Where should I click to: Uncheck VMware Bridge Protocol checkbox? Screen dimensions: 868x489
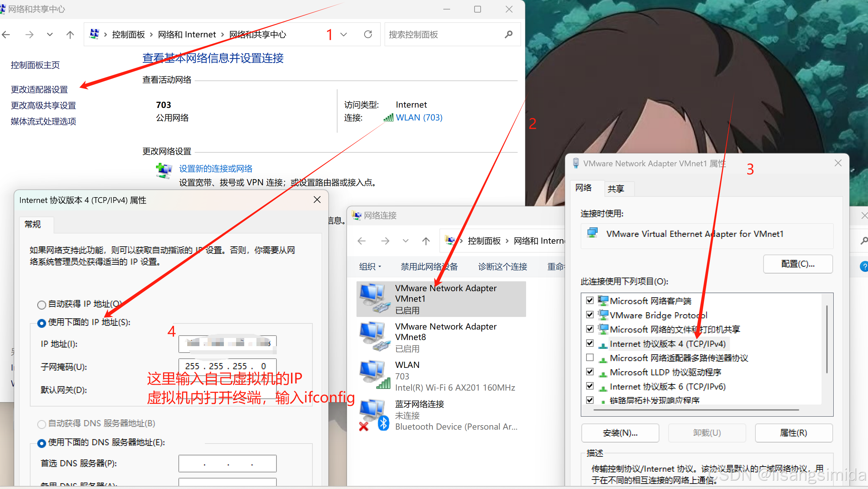[x=590, y=315]
